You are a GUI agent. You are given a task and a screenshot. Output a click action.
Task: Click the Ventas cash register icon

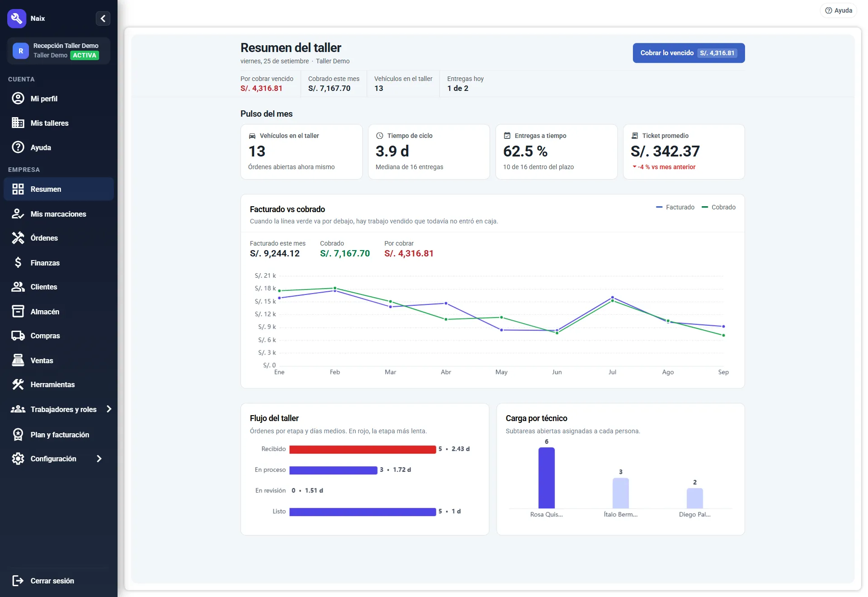[x=18, y=360]
